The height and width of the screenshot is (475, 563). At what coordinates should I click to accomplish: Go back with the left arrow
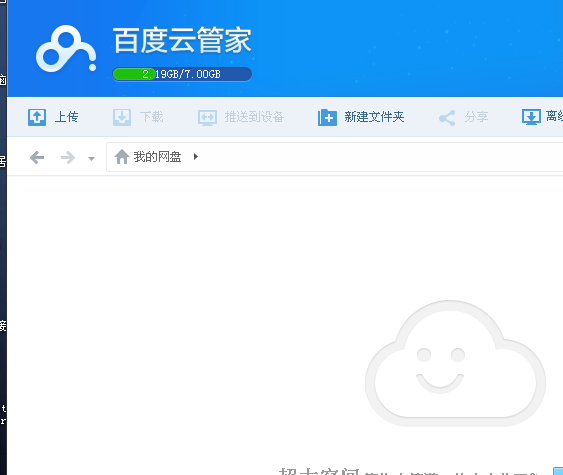pos(37,157)
